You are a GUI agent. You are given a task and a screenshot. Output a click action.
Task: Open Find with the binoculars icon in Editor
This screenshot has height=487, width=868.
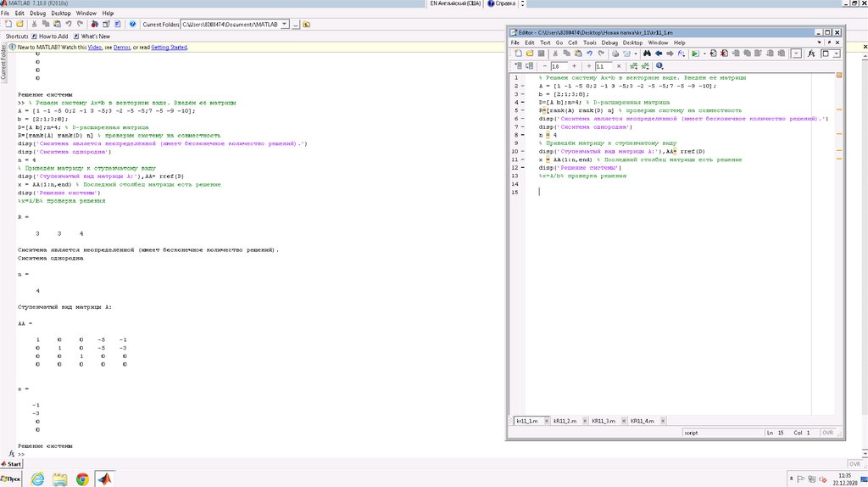(x=646, y=53)
